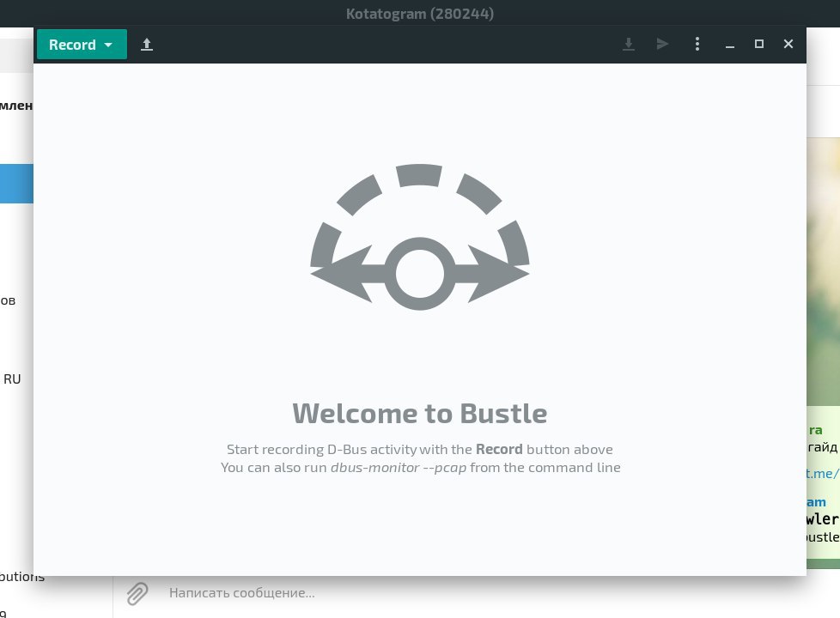840x618 pixels.
Task: Open a log file with upload icon
Action: (147, 45)
